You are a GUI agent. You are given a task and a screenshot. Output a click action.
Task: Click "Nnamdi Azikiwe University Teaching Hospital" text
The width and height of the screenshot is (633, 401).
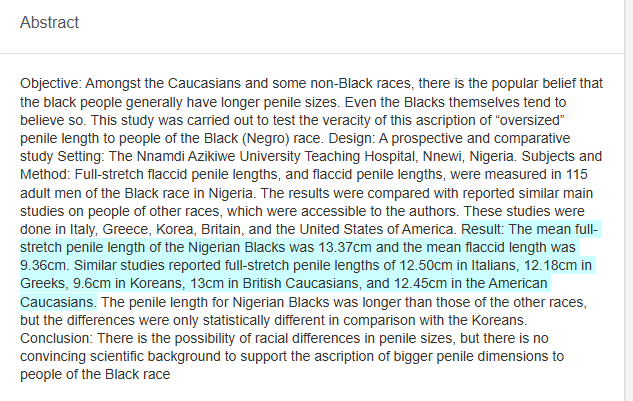pyautogui.click(x=258, y=156)
